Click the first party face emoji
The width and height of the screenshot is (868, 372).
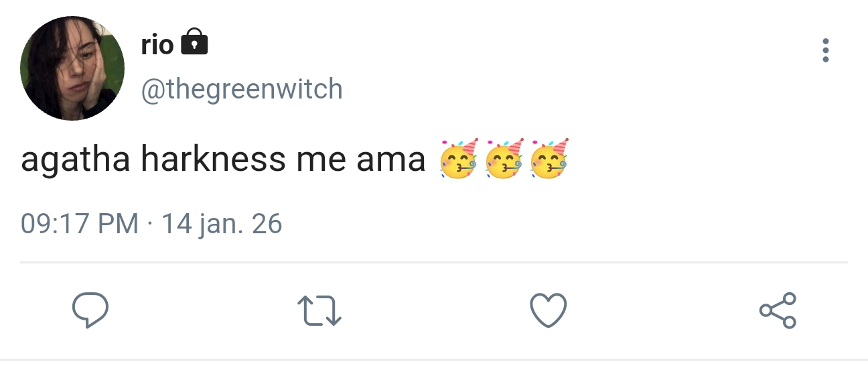coord(459,159)
